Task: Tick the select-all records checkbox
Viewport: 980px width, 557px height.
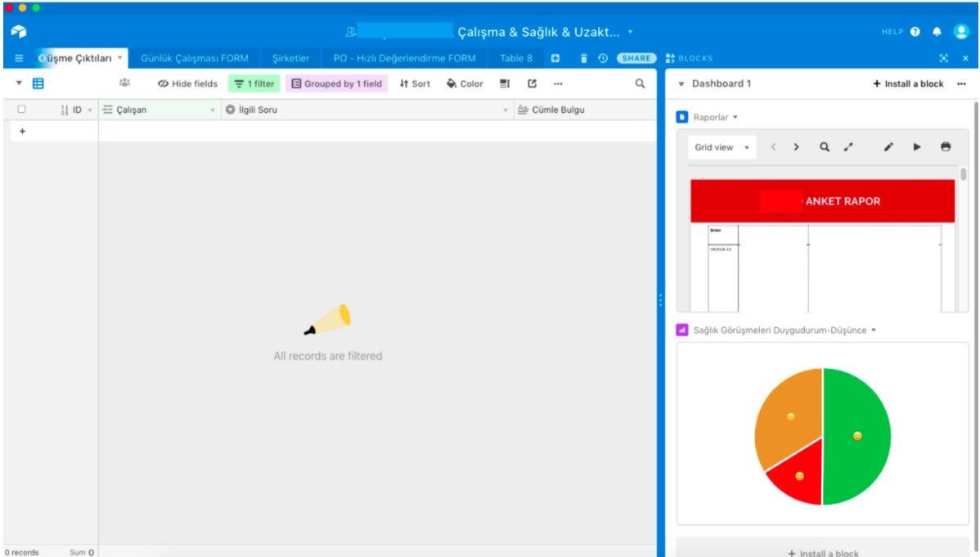Action: (21, 110)
